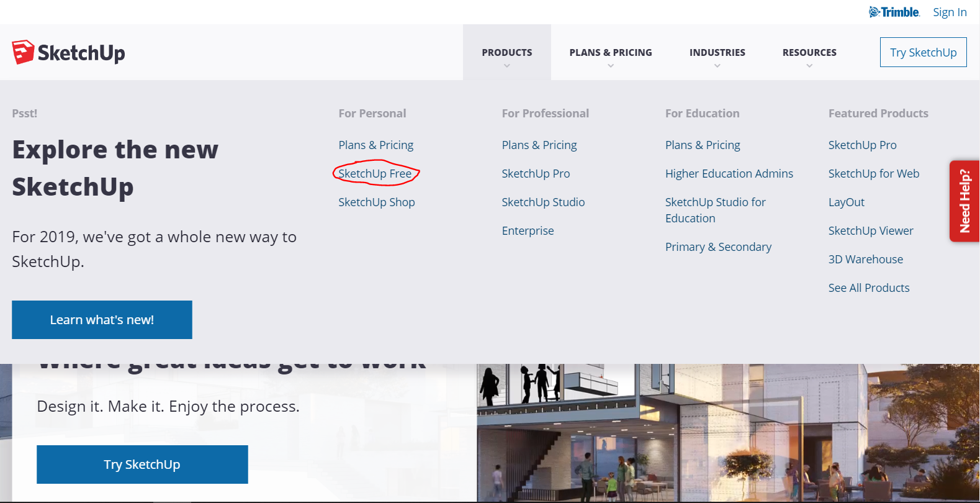Open Plans & Pricing under For Education
The width and height of the screenshot is (980, 503).
point(703,145)
